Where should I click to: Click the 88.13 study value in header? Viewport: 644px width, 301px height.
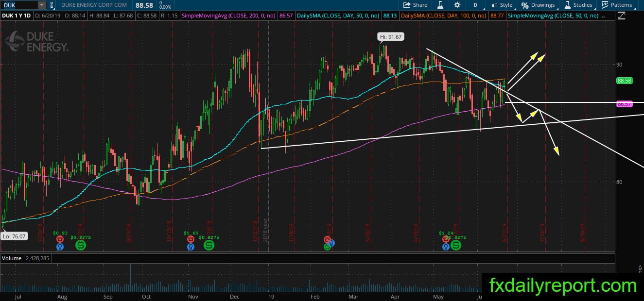pos(390,16)
